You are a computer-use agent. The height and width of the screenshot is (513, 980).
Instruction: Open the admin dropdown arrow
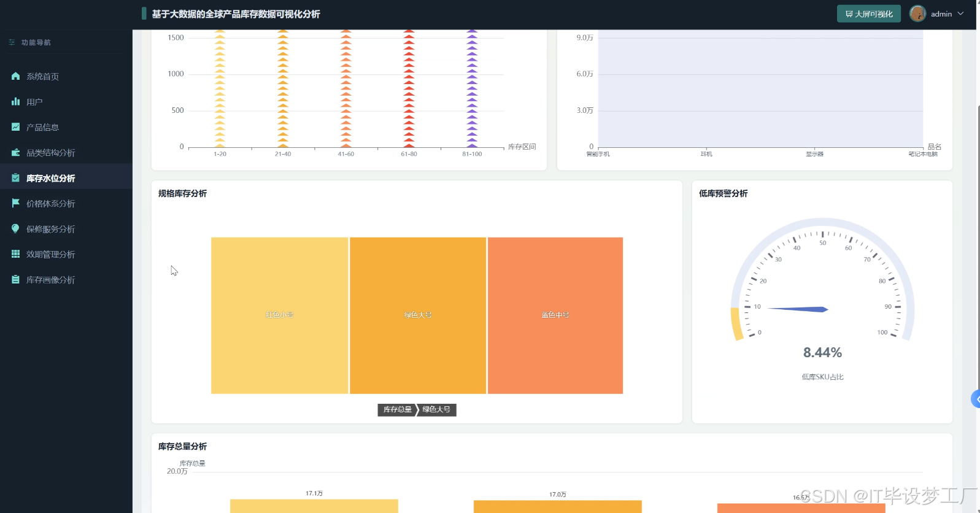[961, 13]
